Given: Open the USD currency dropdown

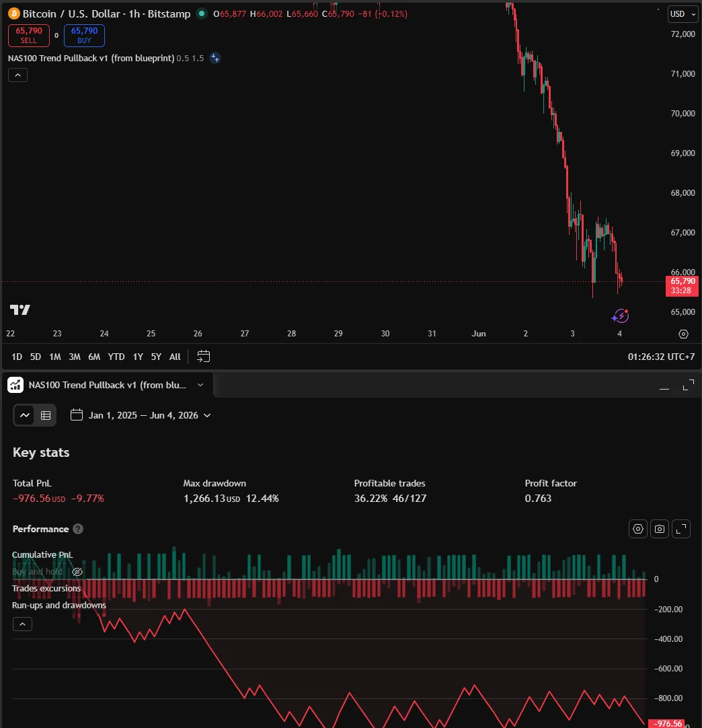Looking at the screenshot, I should (683, 14).
